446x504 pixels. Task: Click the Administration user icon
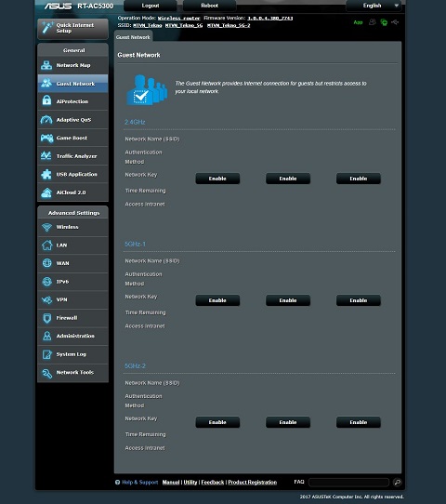coord(46,336)
